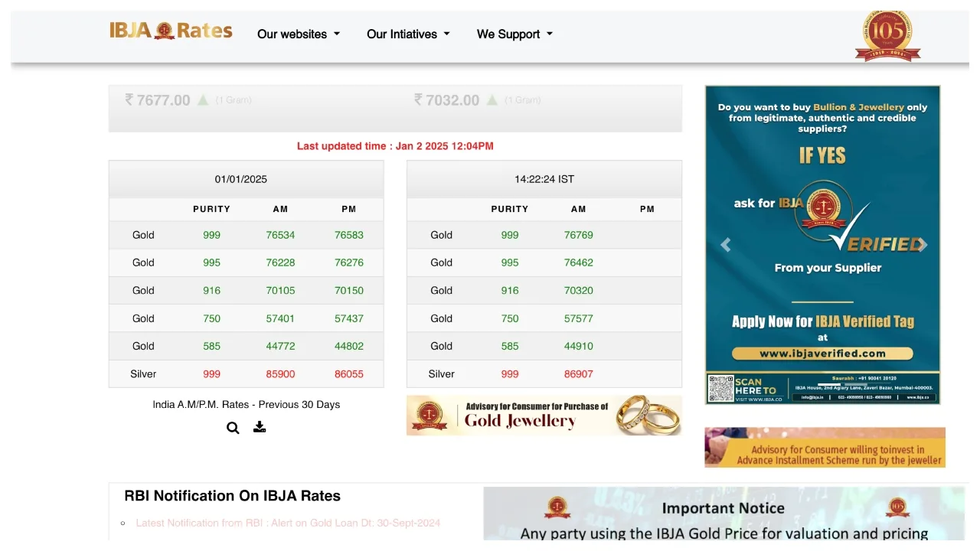Click www.ibjaverified.com in the advertisement

coord(822,354)
